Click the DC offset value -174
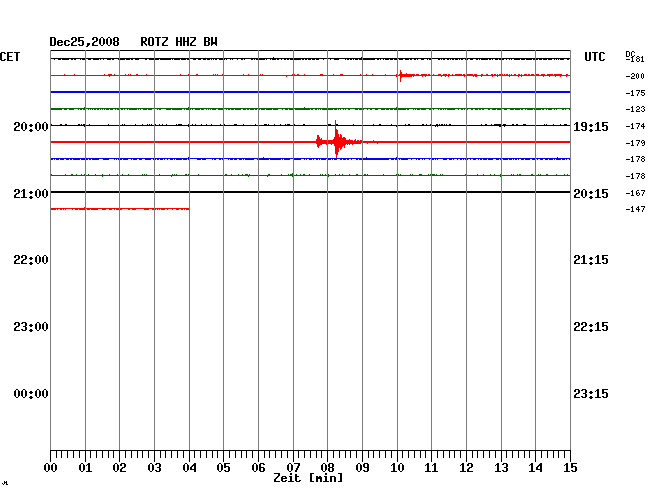 pos(635,126)
